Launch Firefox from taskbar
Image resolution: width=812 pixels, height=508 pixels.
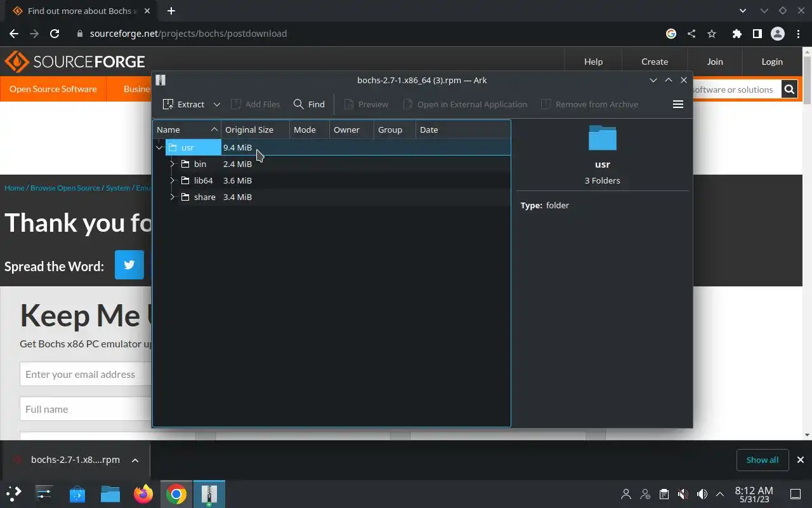(x=143, y=493)
